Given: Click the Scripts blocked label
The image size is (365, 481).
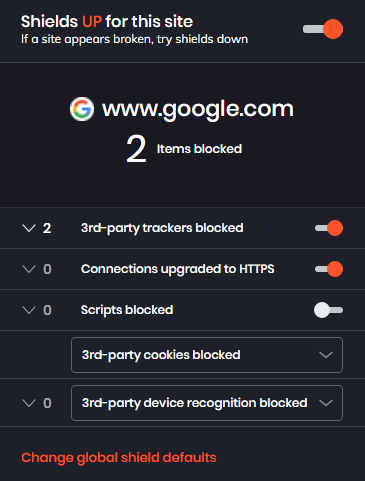Looking at the screenshot, I should point(127,310).
